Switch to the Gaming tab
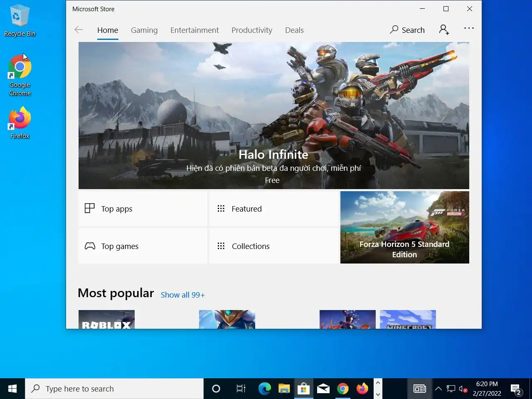The height and width of the screenshot is (399, 532). (144, 30)
